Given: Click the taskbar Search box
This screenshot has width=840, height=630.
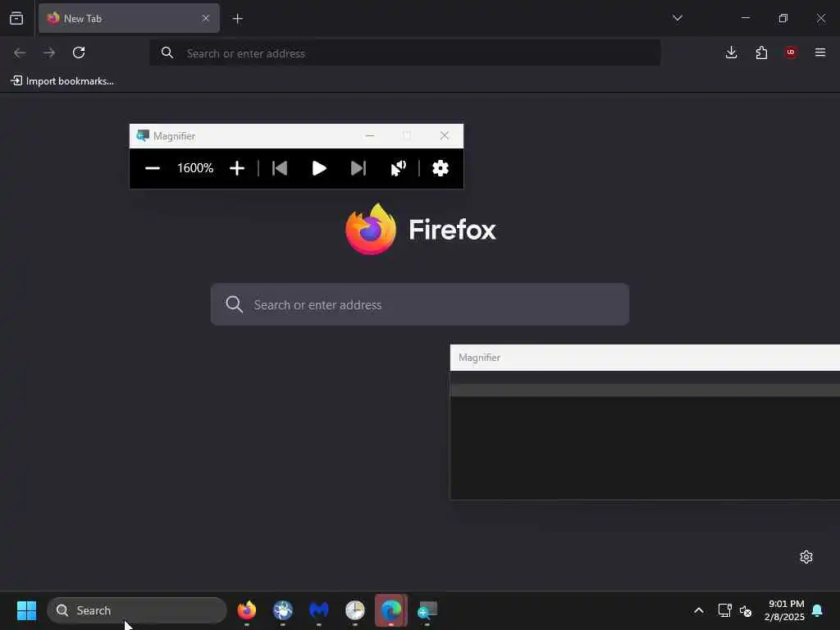Looking at the screenshot, I should click(x=137, y=610).
